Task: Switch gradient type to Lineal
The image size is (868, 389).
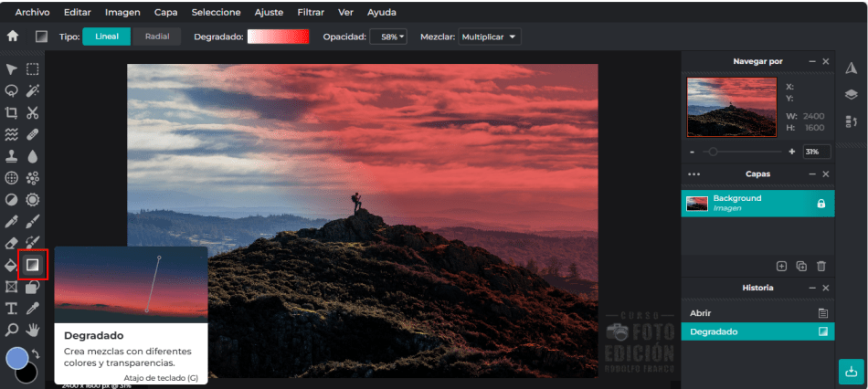Action: point(107,37)
